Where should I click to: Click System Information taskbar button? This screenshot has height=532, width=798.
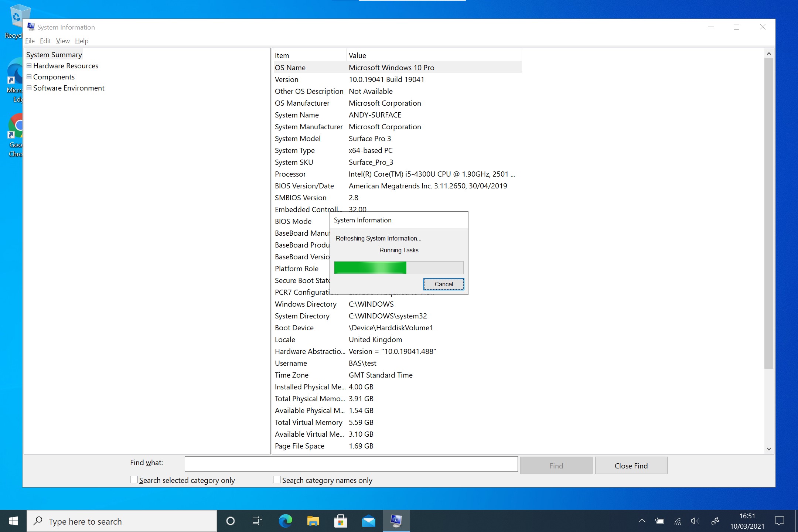(x=396, y=521)
